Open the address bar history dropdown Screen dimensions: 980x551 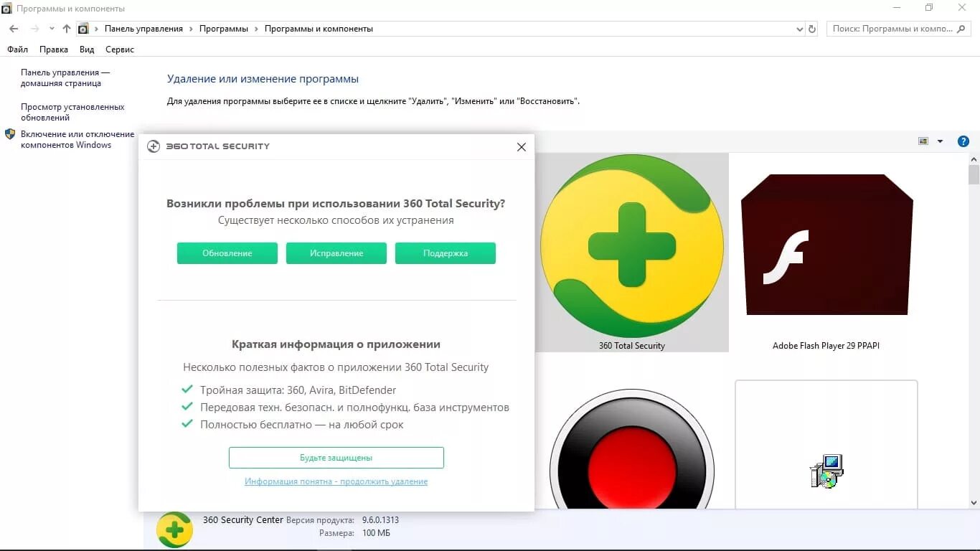[x=800, y=29]
